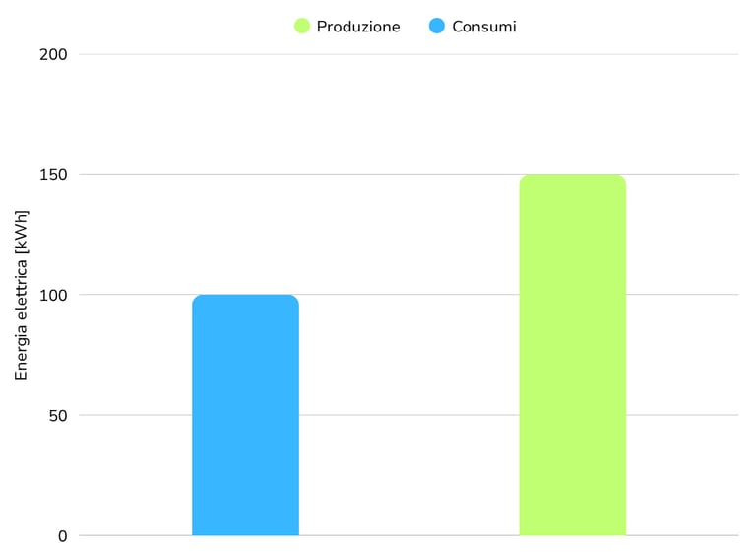Click the 50 y-axis tick label
This screenshot has width=756, height=552.
[58, 415]
